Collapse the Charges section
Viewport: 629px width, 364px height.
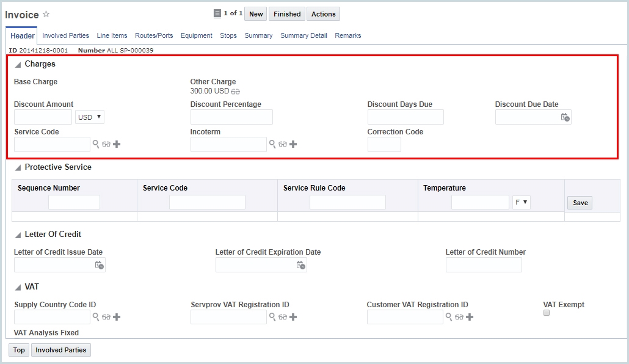18,65
